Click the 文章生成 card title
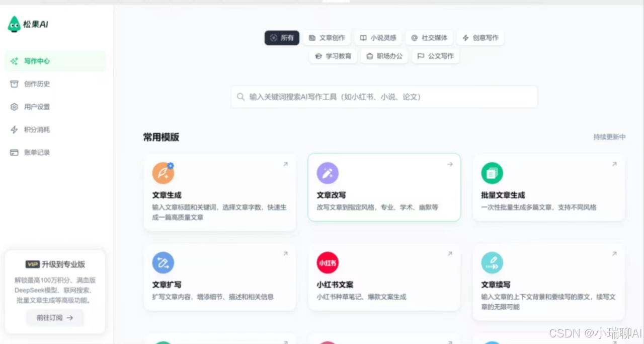Image resolution: width=644 pixels, height=344 pixels. tap(167, 195)
